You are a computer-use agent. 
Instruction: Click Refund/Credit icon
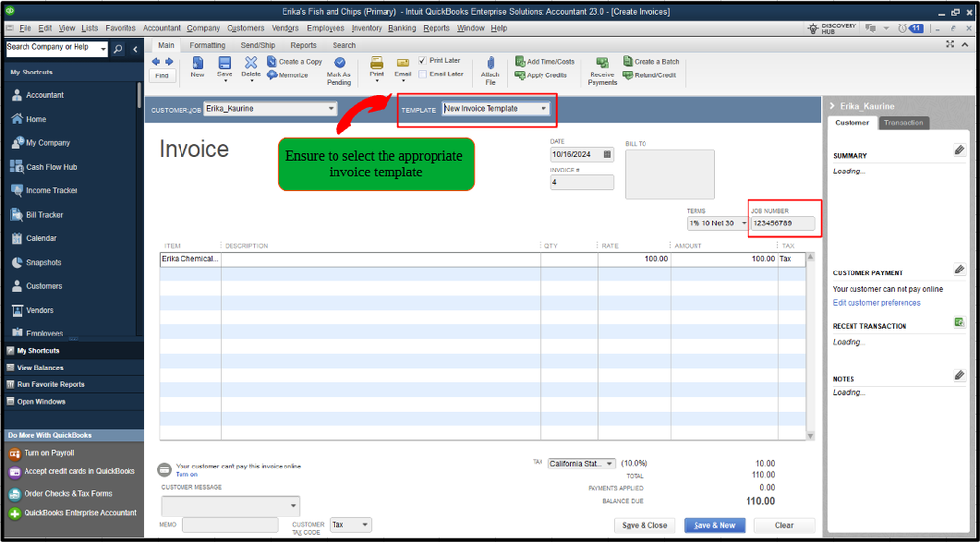coord(628,74)
